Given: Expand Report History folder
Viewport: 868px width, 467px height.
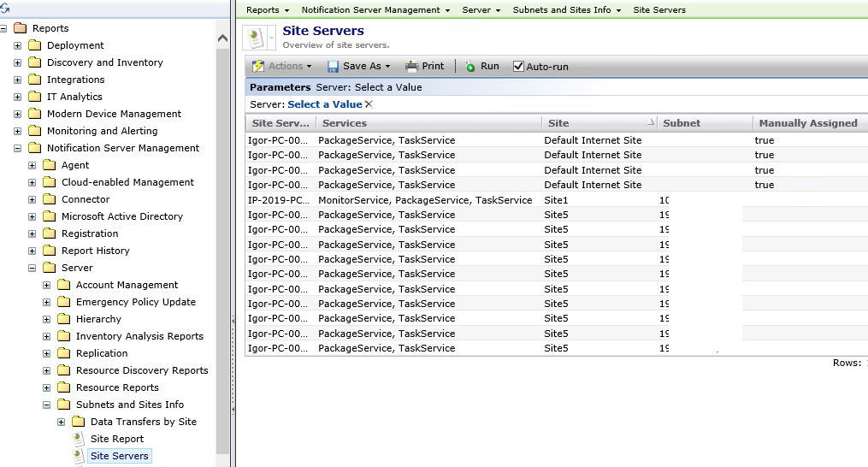Looking at the screenshot, I should click(x=32, y=251).
